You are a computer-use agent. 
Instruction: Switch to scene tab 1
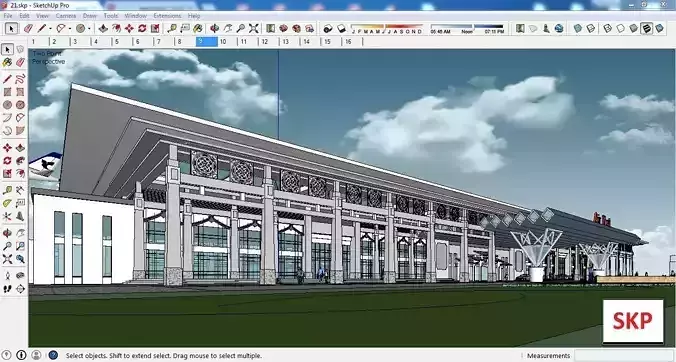coord(38,42)
